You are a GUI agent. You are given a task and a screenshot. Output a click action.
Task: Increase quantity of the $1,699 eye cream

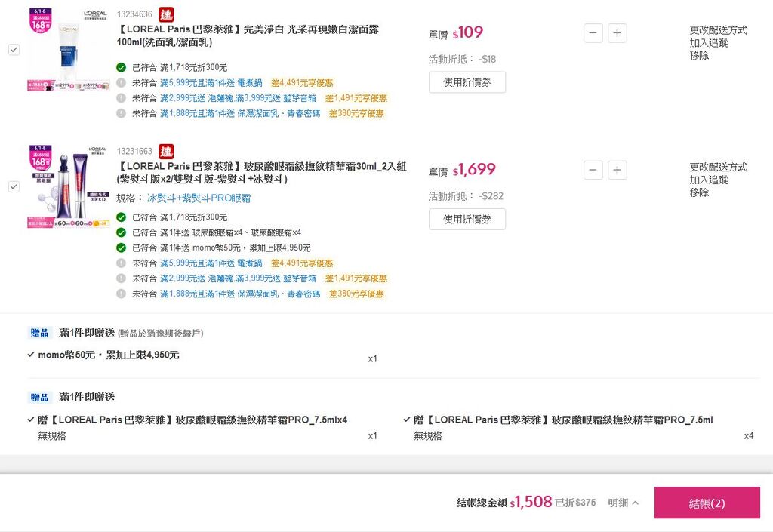point(617,170)
